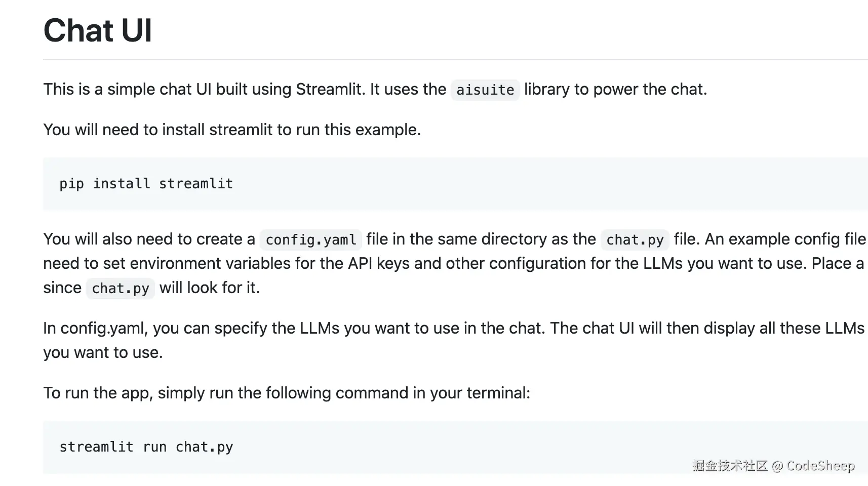868x486 pixels.
Task: Click the "pip install streamlit" code block
Action: tap(146, 184)
